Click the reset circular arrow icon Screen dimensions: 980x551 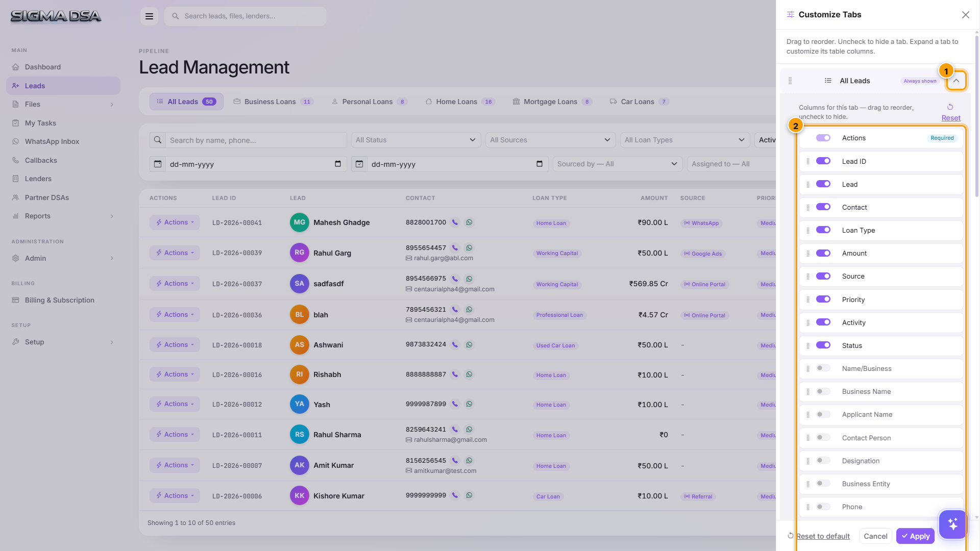(x=950, y=107)
